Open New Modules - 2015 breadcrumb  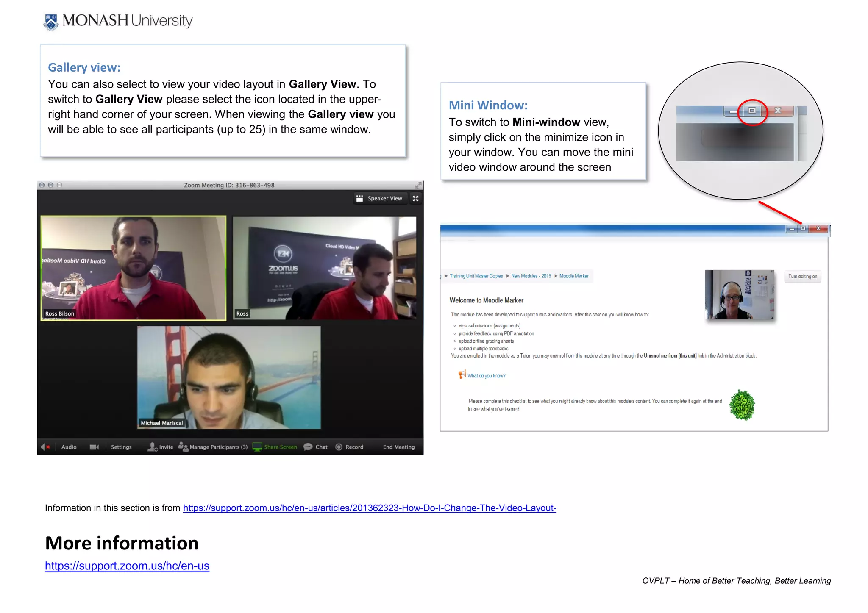[531, 276]
